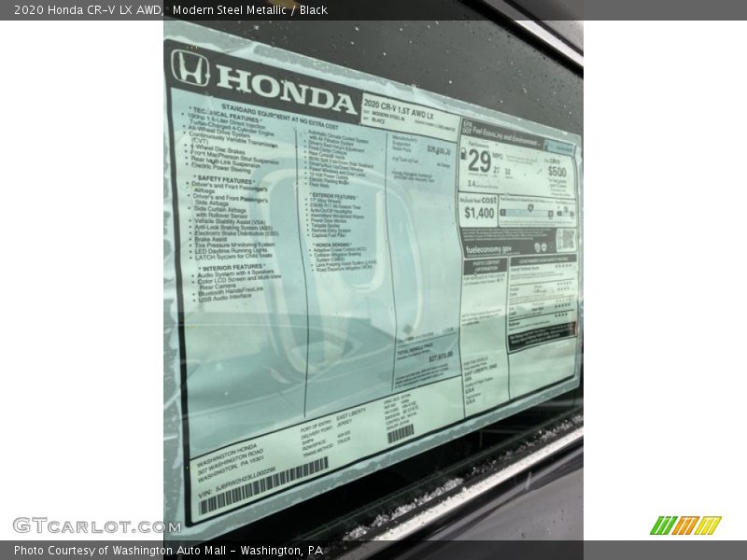Viewport: 747px width, 560px height.
Task: Click the fuel pump icon beside 29 MPG
Action: 463,153
